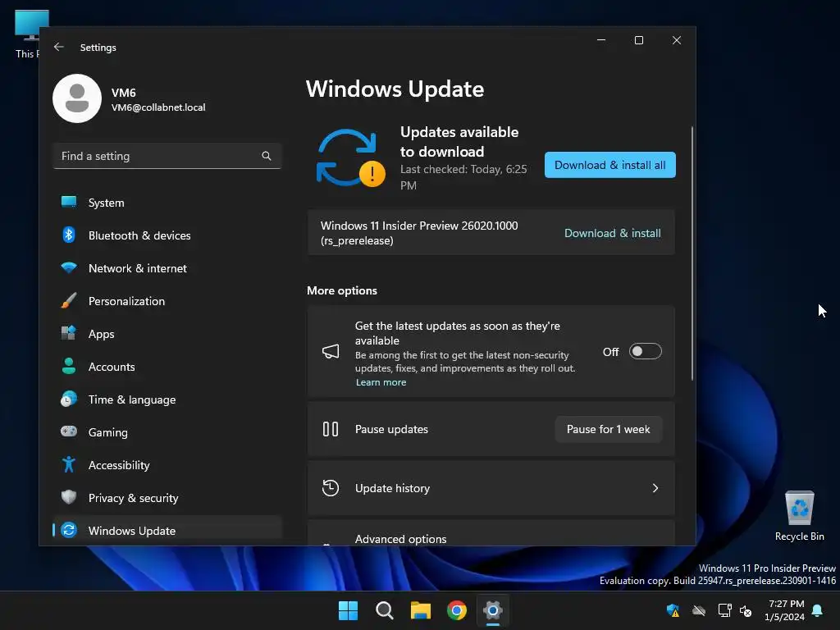840x630 pixels.
Task: Open Bluetooth & devices settings
Action: (167, 235)
